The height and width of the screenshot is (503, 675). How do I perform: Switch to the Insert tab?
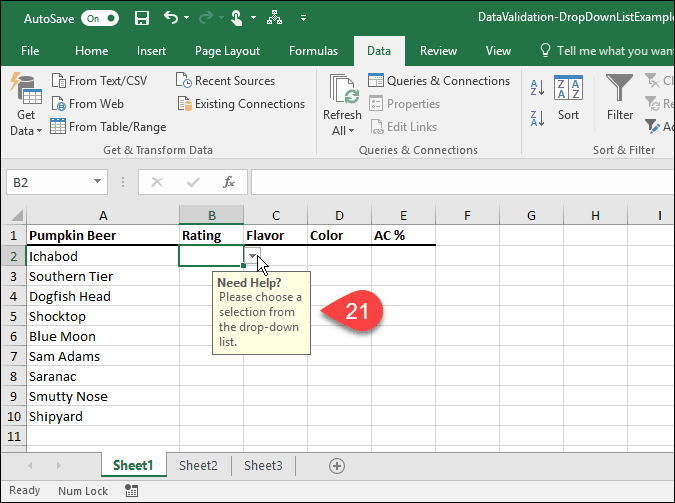[x=151, y=51]
